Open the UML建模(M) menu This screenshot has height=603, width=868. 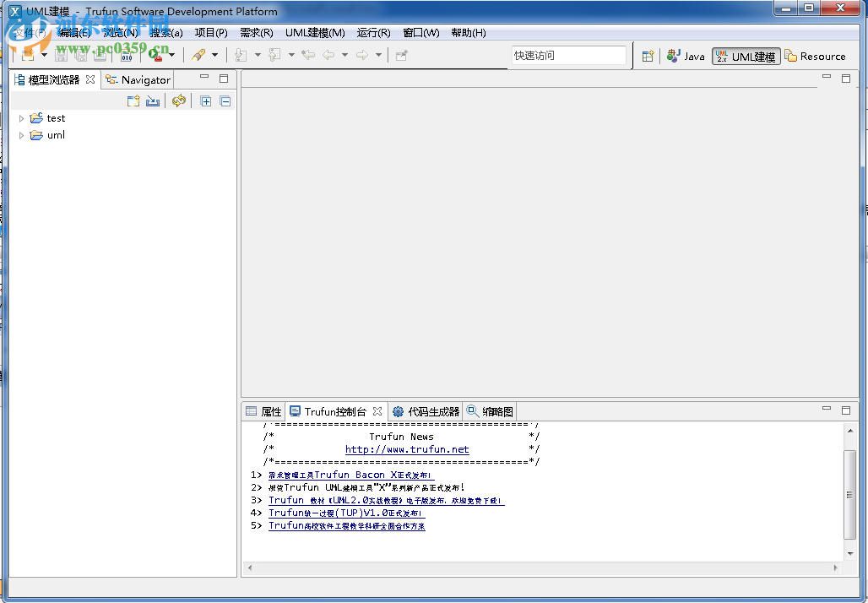[x=314, y=32]
